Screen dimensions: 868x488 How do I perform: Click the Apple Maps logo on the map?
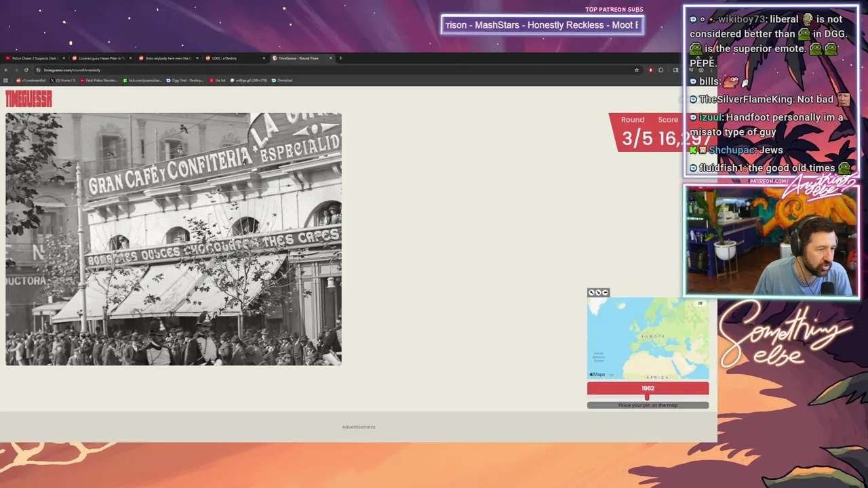click(597, 375)
